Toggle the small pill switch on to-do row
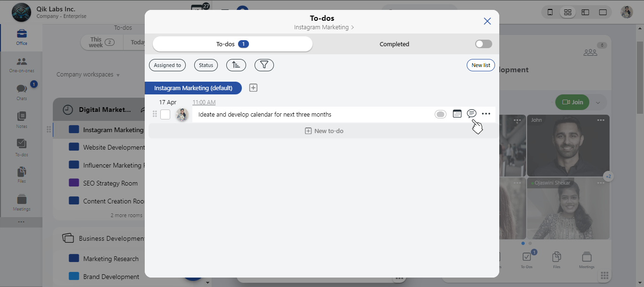644x287 pixels. [x=440, y=114]
